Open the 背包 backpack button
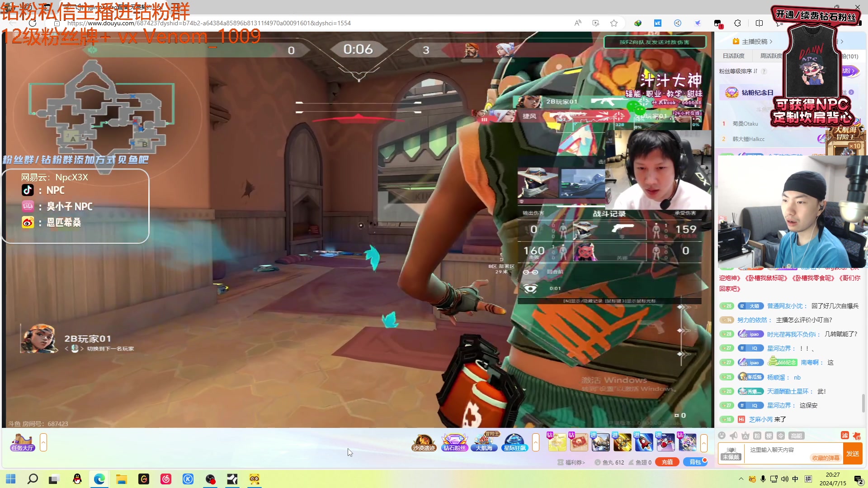Screen dimensions: 868x488 [x=695, y=462]
